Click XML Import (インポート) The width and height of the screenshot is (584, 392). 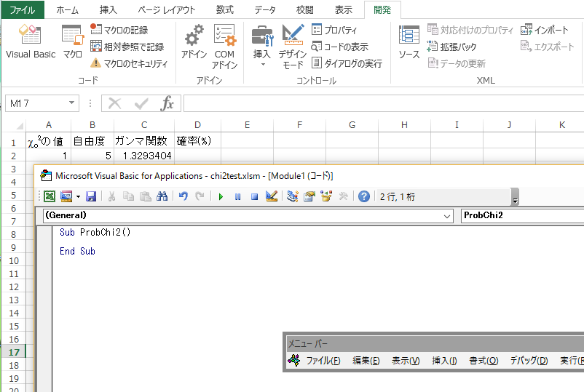pyautogui.click(x=545, y=30)
